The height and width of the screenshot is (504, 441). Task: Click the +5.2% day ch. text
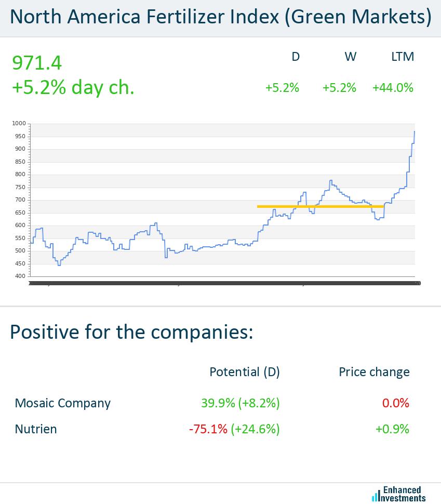(x=73, y=88)
